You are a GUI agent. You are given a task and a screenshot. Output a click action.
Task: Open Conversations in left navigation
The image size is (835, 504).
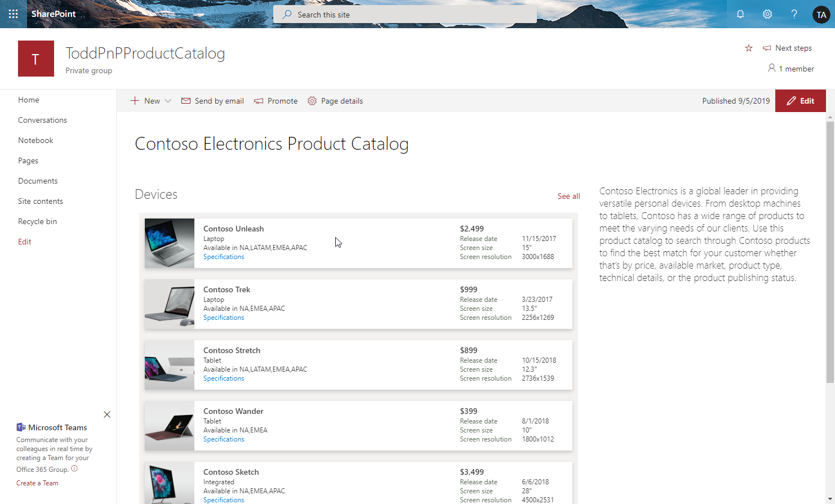click(x=42, y=120)
